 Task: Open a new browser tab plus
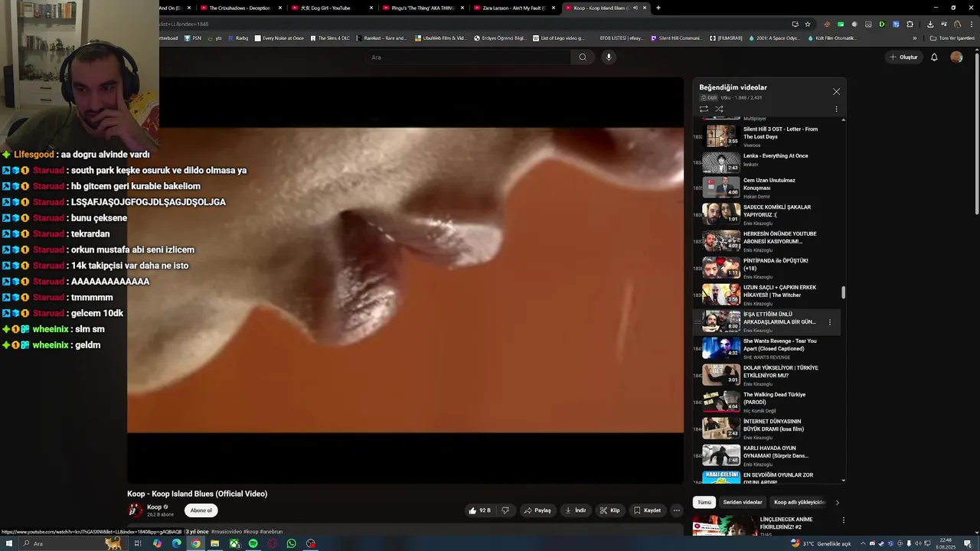(x=658, y=8)
